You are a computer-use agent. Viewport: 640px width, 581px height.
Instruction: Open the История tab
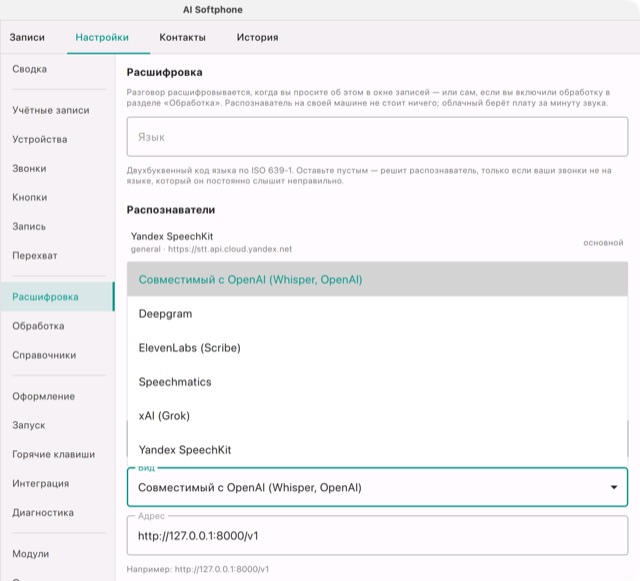click(258, 37)
